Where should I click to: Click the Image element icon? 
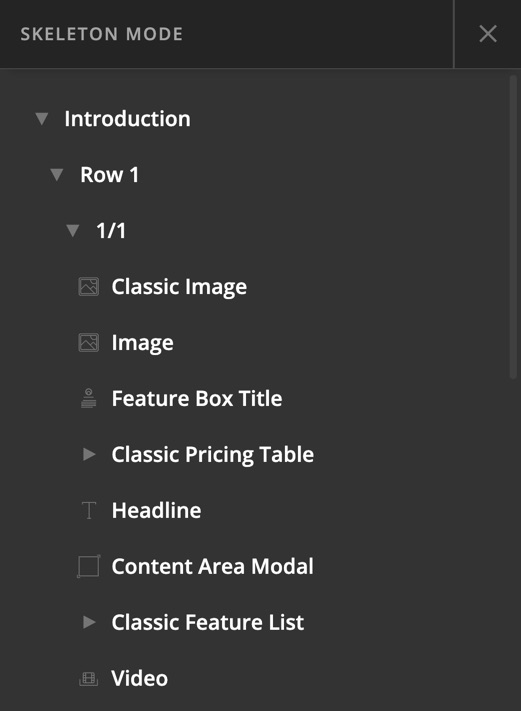(88, 342)
